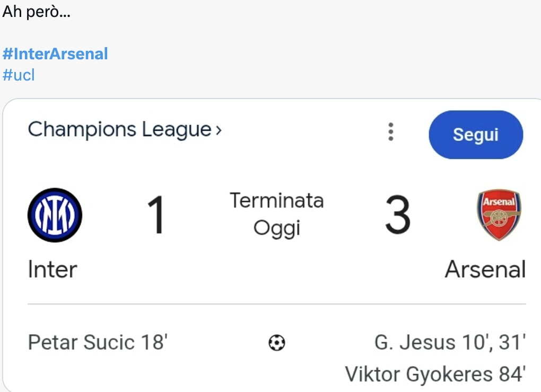
Task: Follow the #ucl hashtag link
Action: (19, 75)
